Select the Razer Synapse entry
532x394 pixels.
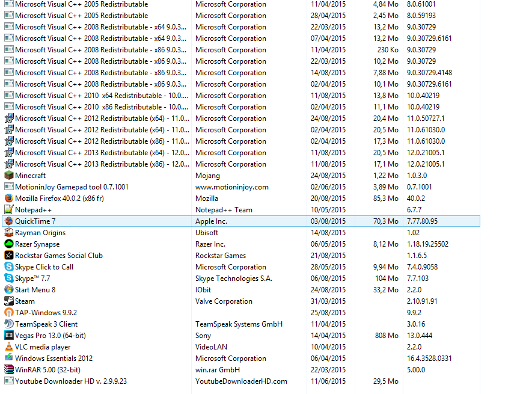tap(37, 244)
